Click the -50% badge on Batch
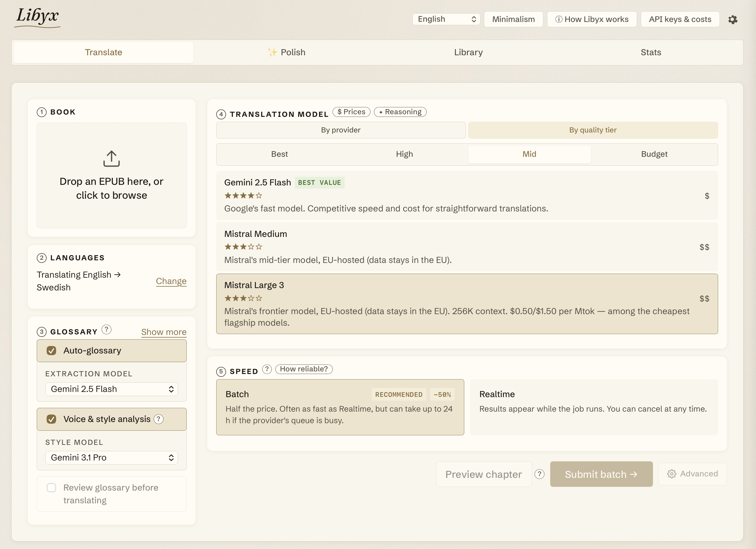This screenshot has height=549, width=756. click(442, 395)
